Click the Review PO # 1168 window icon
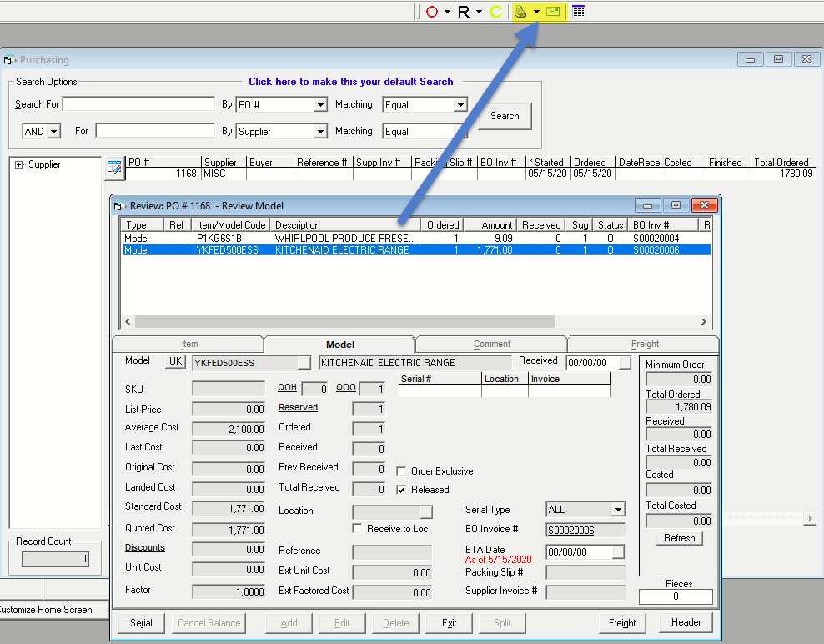Viewport: 824px width, 644px height. pos(120,206)
